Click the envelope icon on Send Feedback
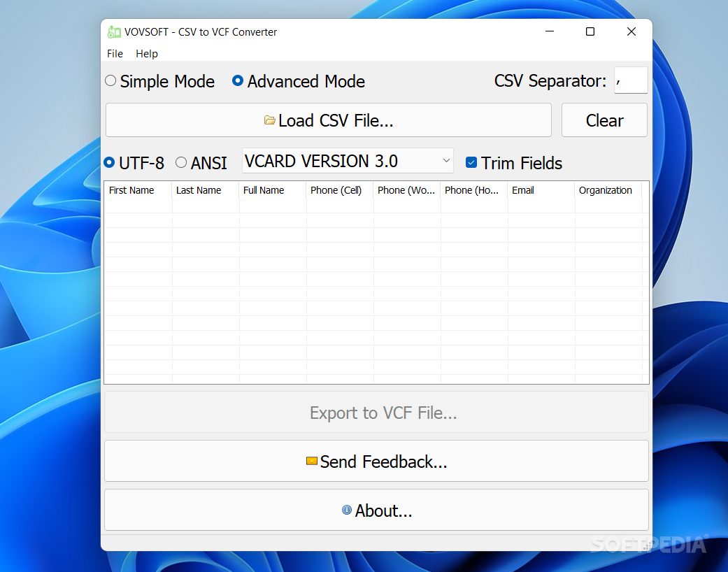Viewport: 728px width, 572px height. pyautogui.click(x=311, y=461)
